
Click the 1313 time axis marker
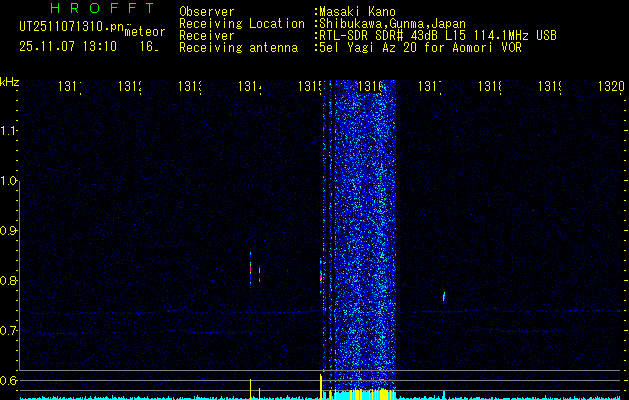pyautogui.click(x=190, y=86)
